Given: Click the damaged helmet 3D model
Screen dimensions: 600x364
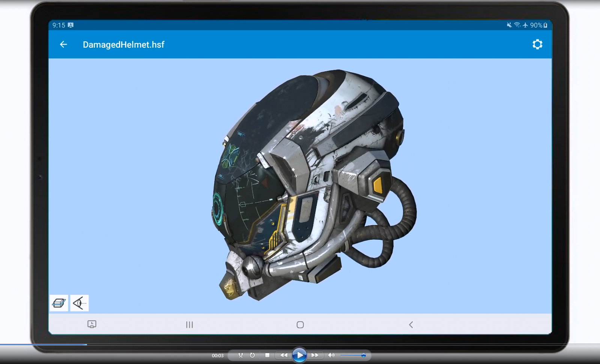Looking at the screenshot, I should (314, 185).
